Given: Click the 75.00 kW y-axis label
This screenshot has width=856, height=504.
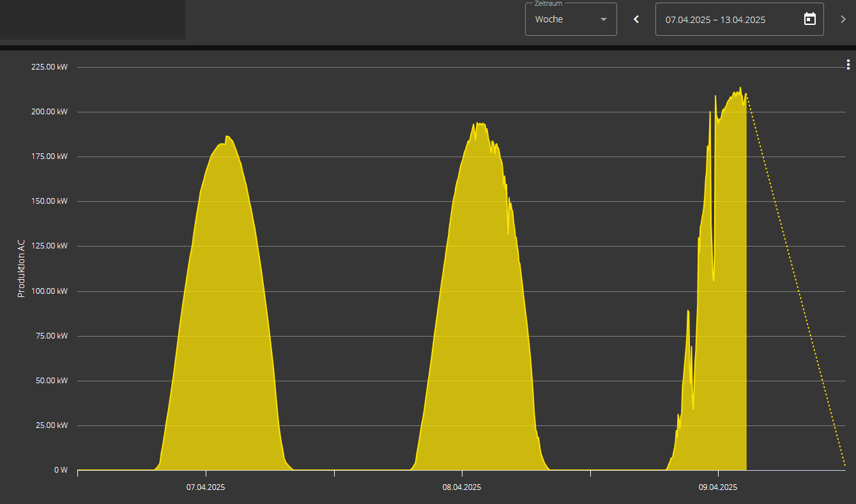Looking at the screenshot, I should (x=52, y=336).
